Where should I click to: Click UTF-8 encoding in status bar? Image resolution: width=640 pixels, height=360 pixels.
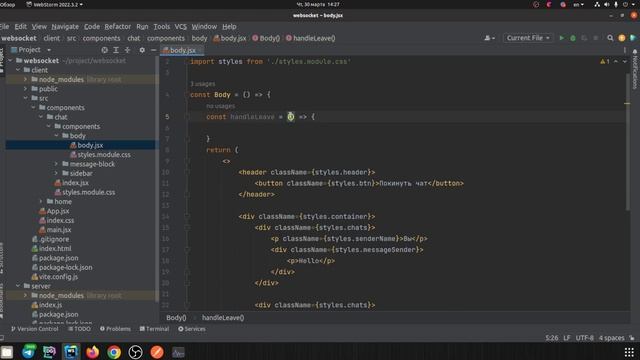point(584,338)
